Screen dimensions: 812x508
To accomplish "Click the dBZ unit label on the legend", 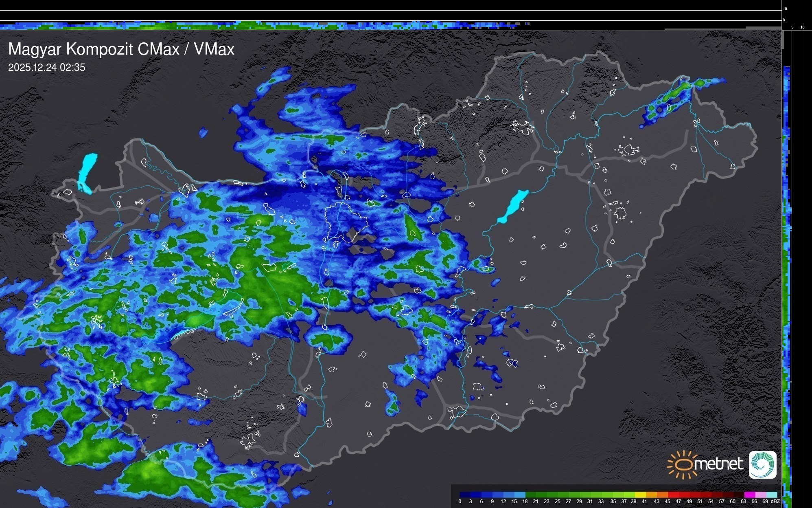I will click(775, 501).
